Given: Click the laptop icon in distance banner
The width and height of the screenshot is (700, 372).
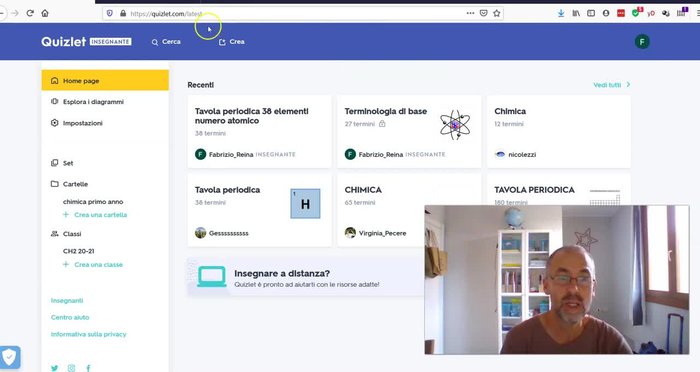Looking at the screenshot, I should point(212,277).
